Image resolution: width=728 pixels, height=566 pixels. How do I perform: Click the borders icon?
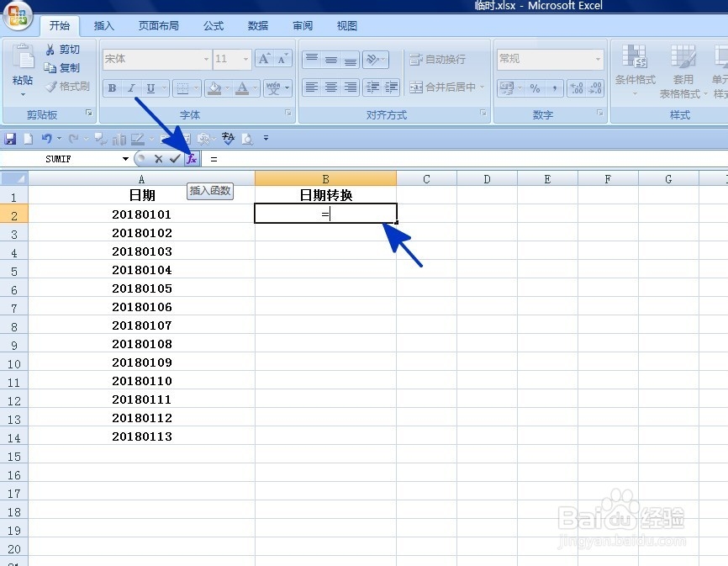click(x=182, y=87)
